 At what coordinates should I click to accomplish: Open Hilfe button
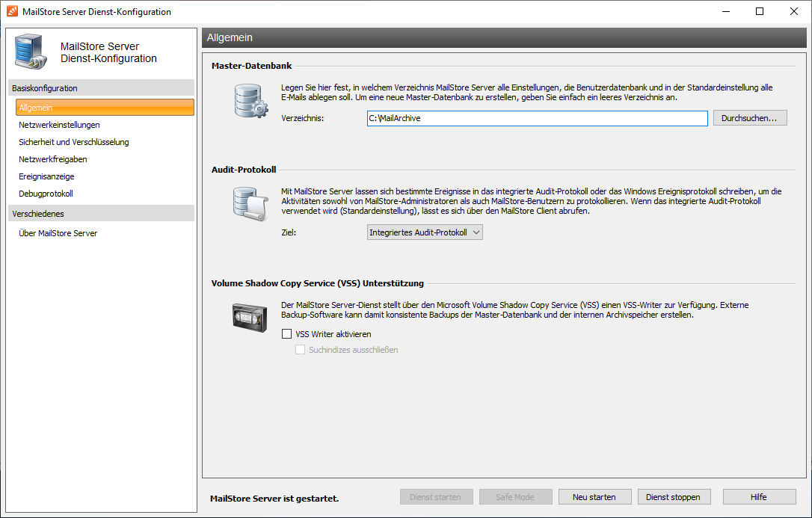click(x=759, y=497)
